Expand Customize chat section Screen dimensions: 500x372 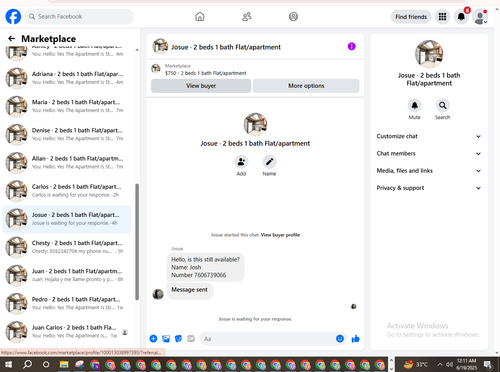429,136
